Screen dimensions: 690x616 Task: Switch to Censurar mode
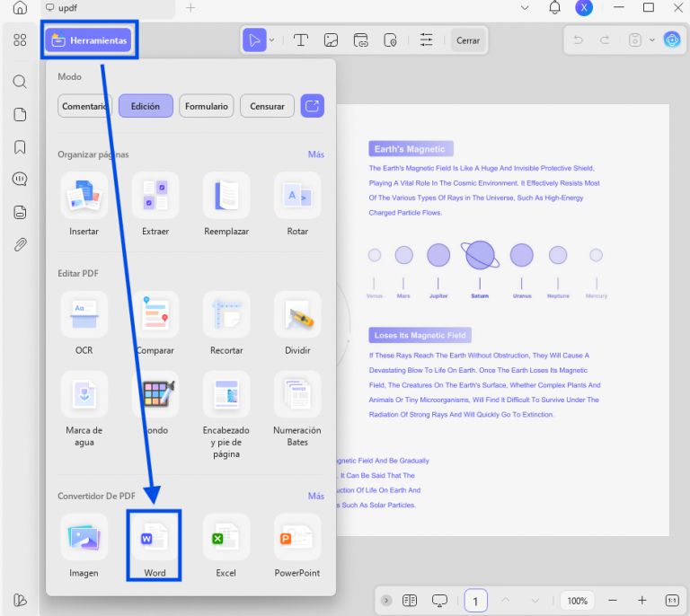[267, 106]
